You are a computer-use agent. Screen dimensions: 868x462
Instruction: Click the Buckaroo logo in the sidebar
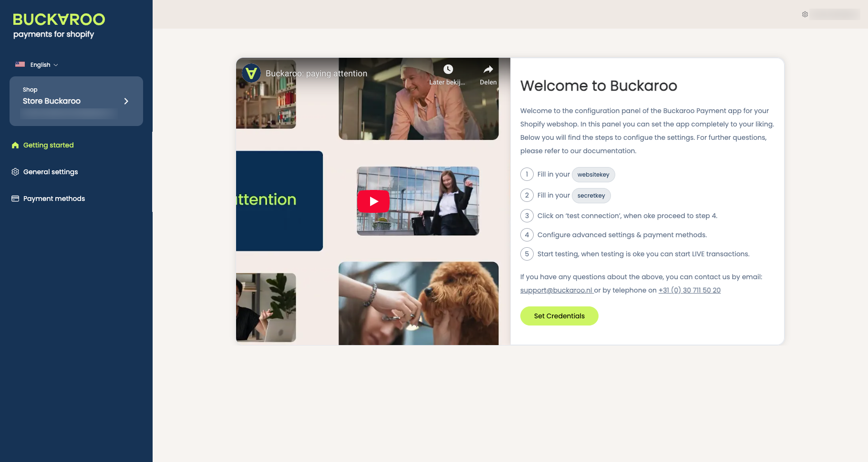click(58, 20)
